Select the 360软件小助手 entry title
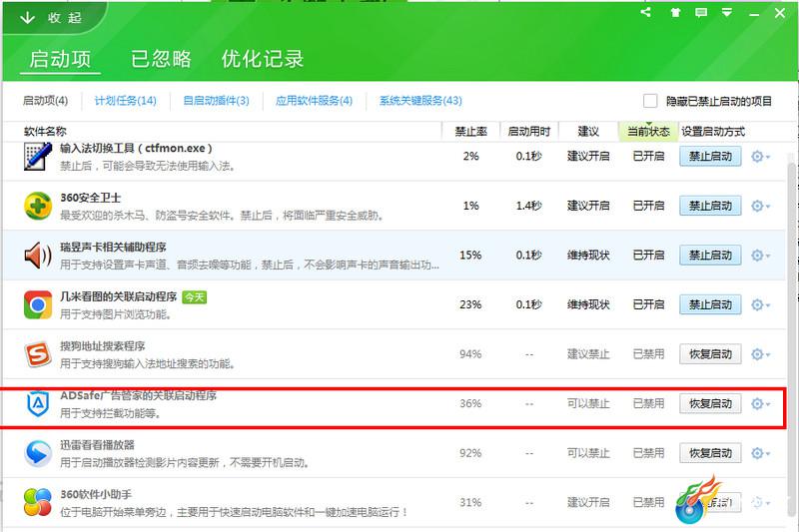Viewport: 799px width, 532px height. pyautogui.click(x=96, y=494)
